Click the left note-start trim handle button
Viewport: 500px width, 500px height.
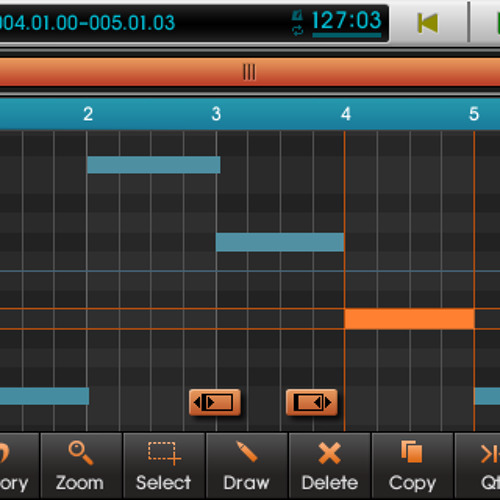[215, 402]
